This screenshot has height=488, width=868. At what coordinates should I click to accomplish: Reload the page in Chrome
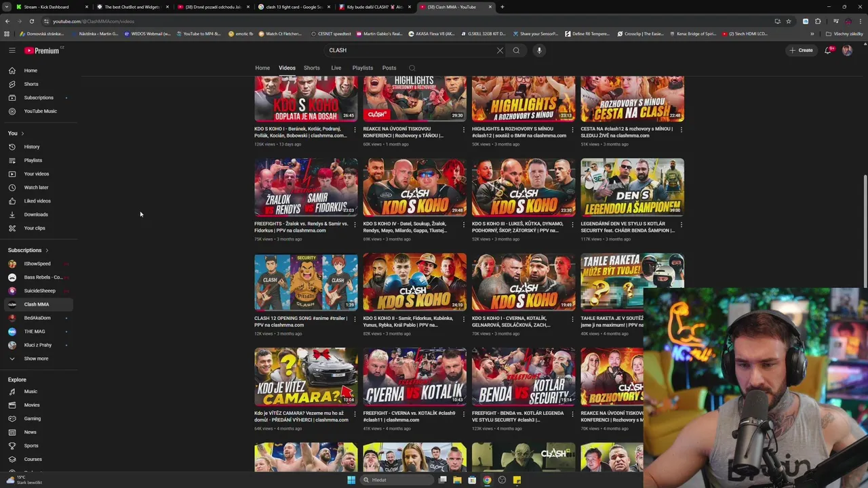31,21
